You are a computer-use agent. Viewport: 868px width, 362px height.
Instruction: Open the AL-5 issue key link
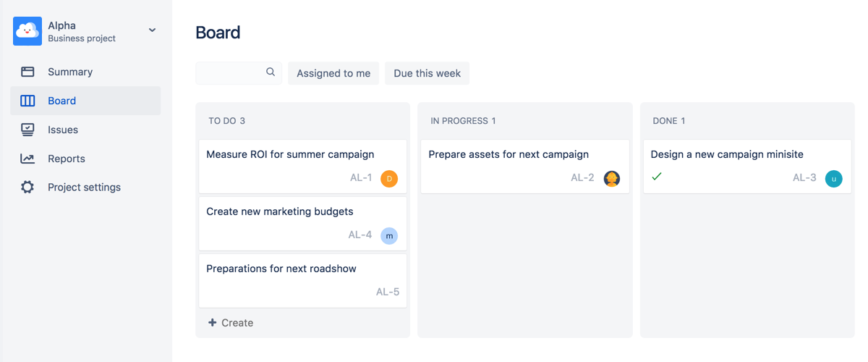pyautogui.click(x=387, y=292)
